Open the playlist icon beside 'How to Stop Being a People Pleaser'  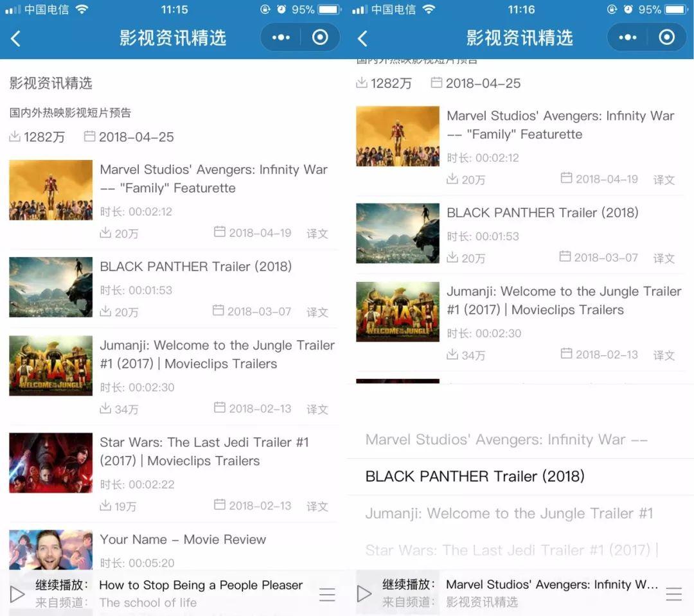pyautogui.click(x=327, y=594)
